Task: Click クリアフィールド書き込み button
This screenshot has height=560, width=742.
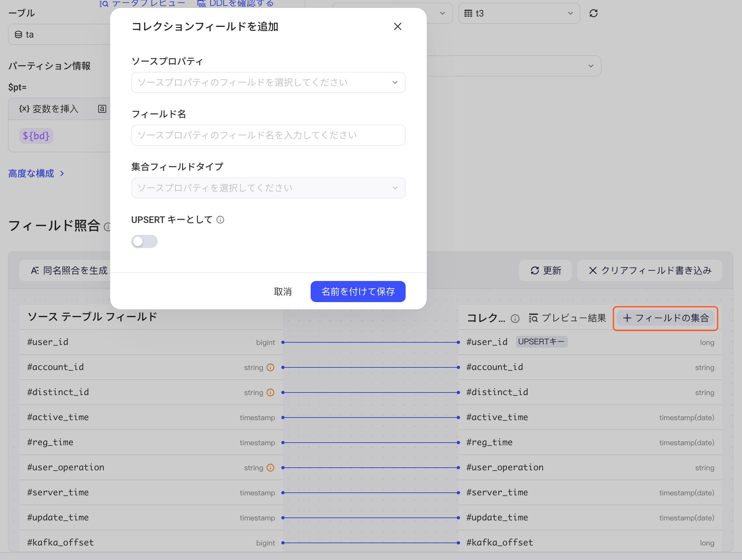Action: [650, 270]
